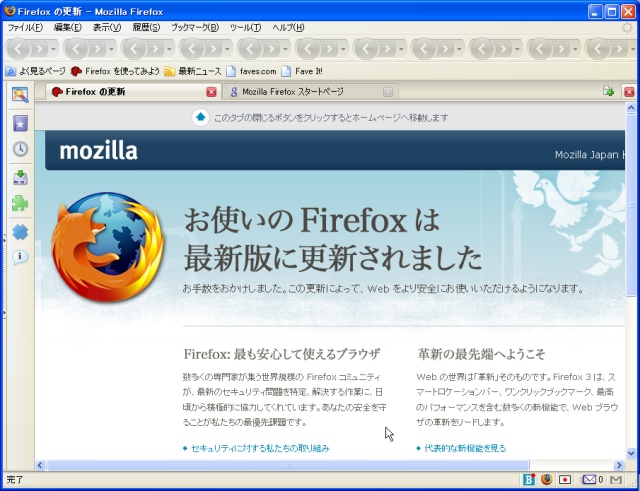Click the leftmost Back arrow in toolbar
The height and width of the screenshot is (491, 640).
click(18, 49)
